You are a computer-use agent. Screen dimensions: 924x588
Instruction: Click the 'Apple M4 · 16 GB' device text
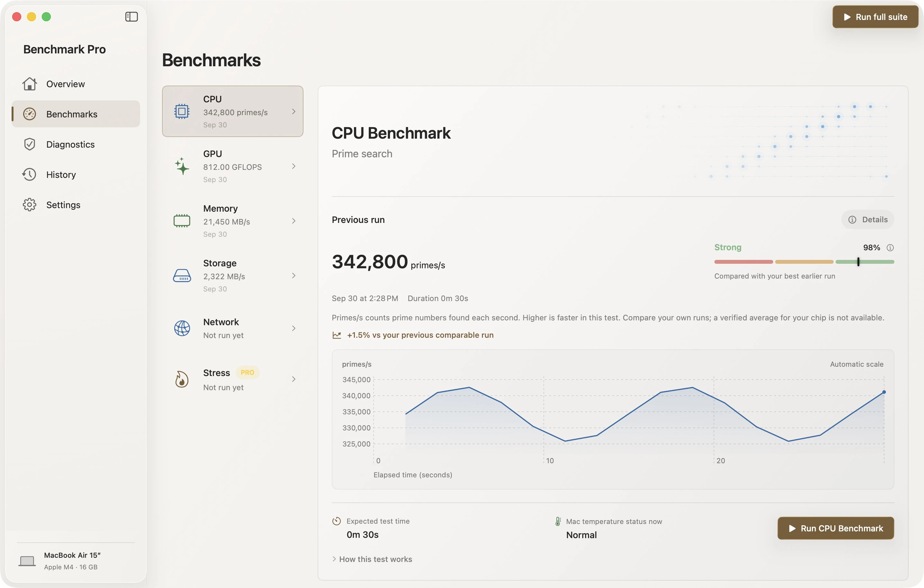(x=71, y=567)
